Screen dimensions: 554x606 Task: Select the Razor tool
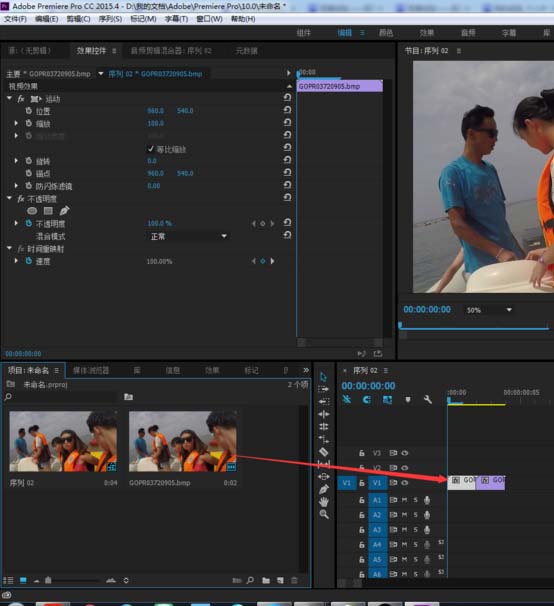[324, 451]
